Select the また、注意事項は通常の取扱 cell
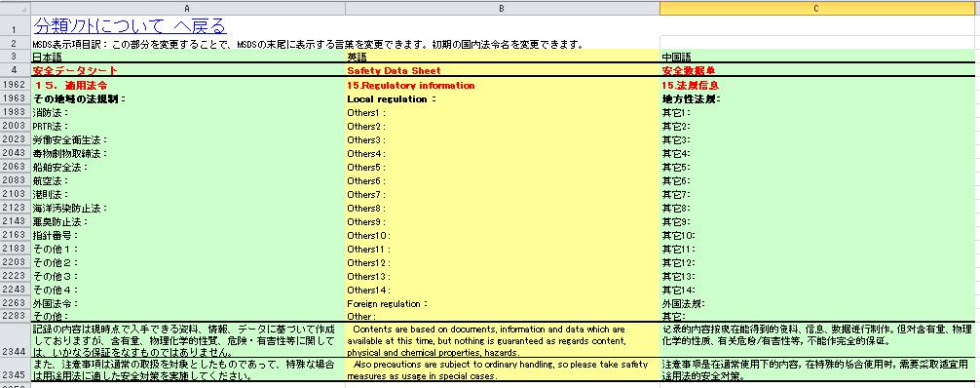The image size is (980, 388). [x=187, y=369]
